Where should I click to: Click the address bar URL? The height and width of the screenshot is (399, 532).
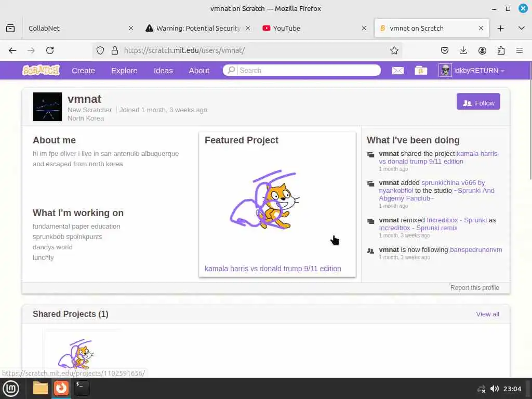(x=184, y=50)
